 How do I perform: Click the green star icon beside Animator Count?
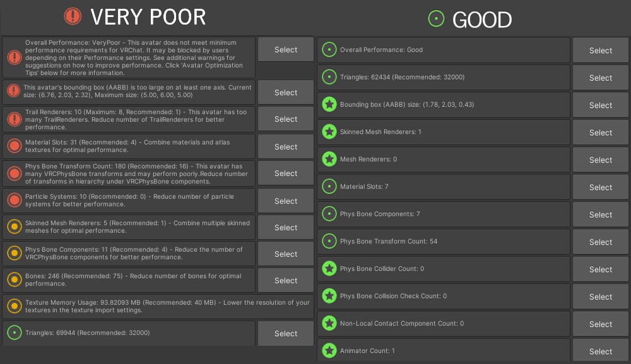coord(329,350)
